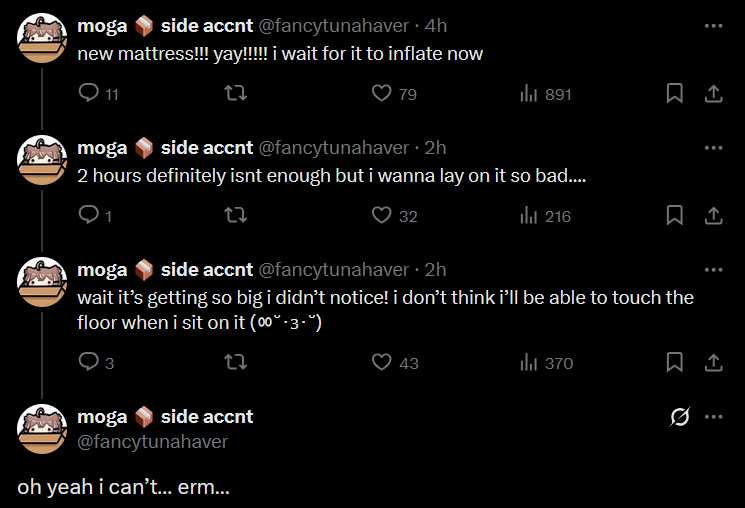Viewport: 745px width, 508px height.
Task: Open more options on the third tweet
Action: (713, 269)
